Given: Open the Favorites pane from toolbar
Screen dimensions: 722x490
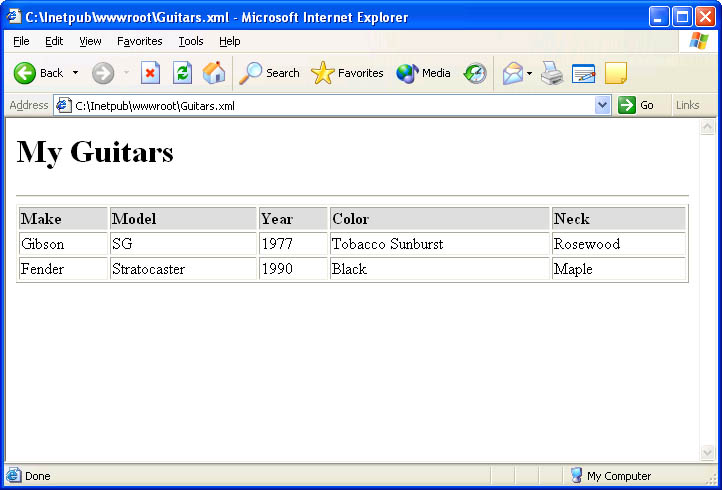Looking at the screenshot, I should pyautogui.click(x=348, y=73).
